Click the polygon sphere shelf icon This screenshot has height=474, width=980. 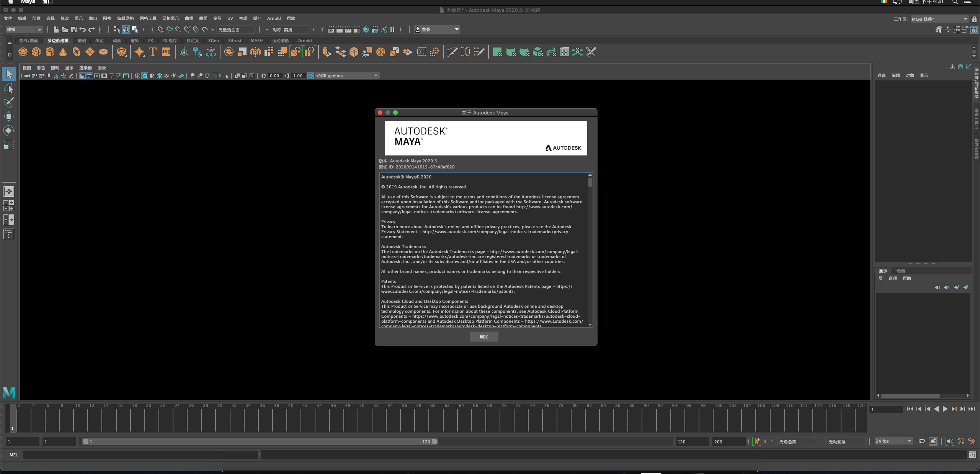pos(23,52)
